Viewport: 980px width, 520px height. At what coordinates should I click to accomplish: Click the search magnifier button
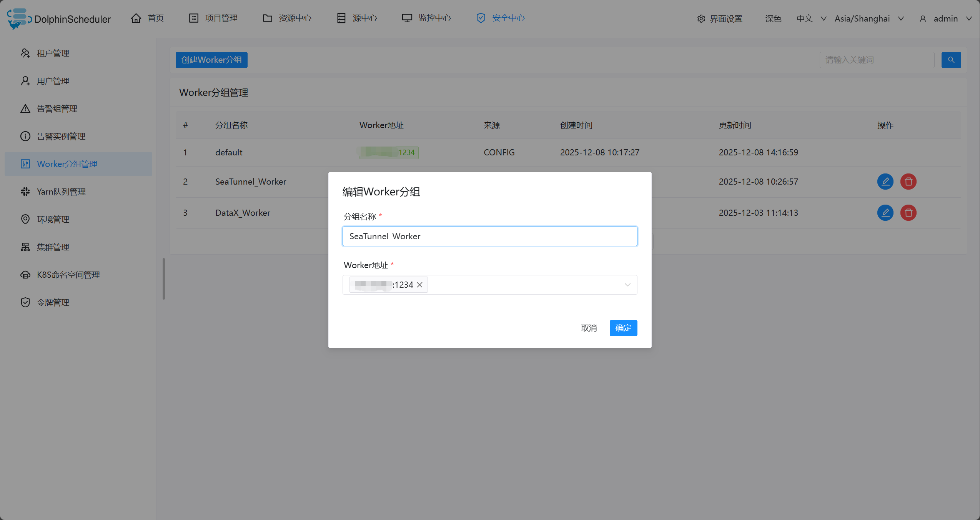(951, 60)
